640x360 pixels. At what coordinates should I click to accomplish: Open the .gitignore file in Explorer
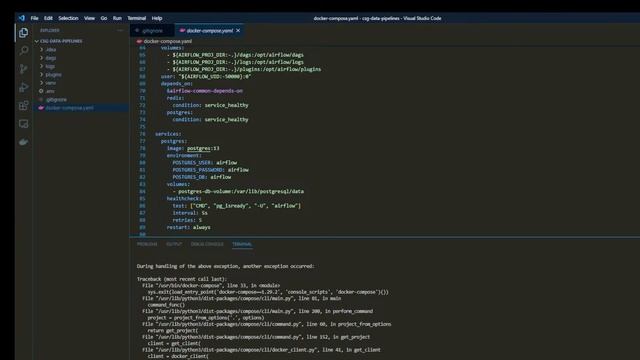pyautogui.click(x=81, y=100)
